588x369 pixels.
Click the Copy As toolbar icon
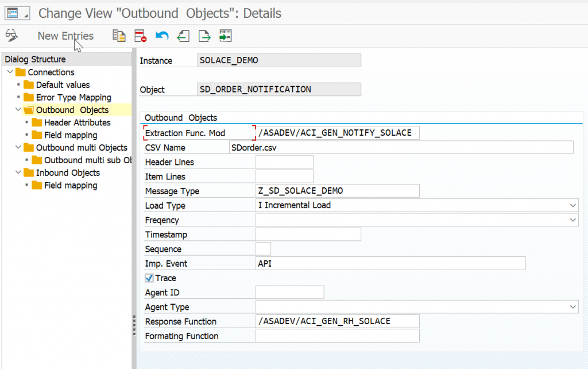click(119, 36)
